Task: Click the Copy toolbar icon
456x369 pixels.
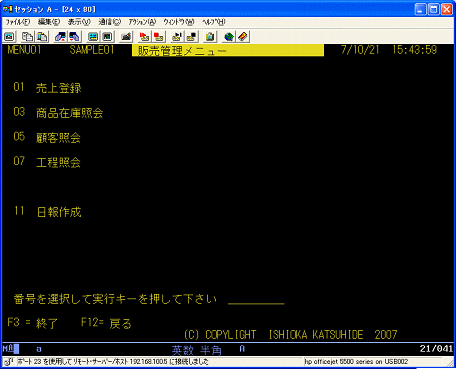Action: tap(27, 36)
